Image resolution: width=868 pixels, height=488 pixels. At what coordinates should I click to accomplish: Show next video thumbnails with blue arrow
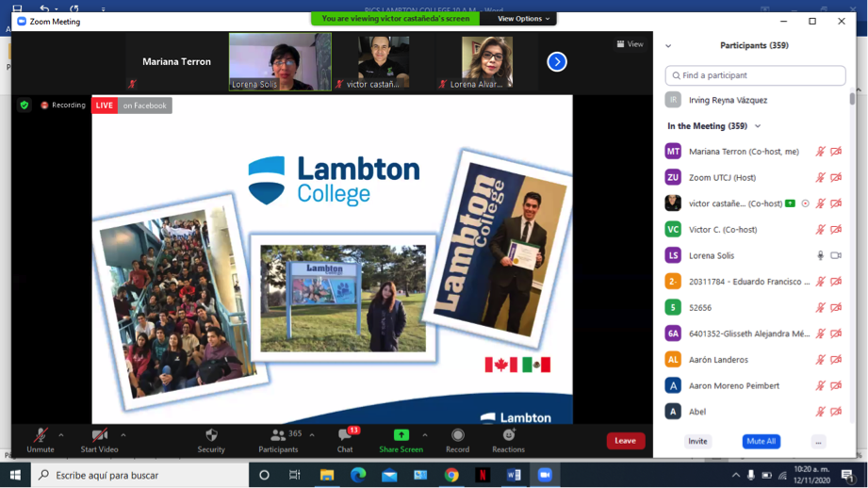click(557, 61)
